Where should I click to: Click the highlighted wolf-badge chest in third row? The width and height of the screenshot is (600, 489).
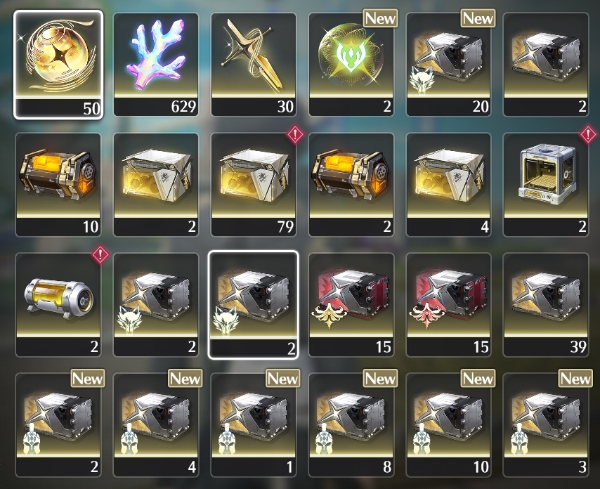click(253, 305)
